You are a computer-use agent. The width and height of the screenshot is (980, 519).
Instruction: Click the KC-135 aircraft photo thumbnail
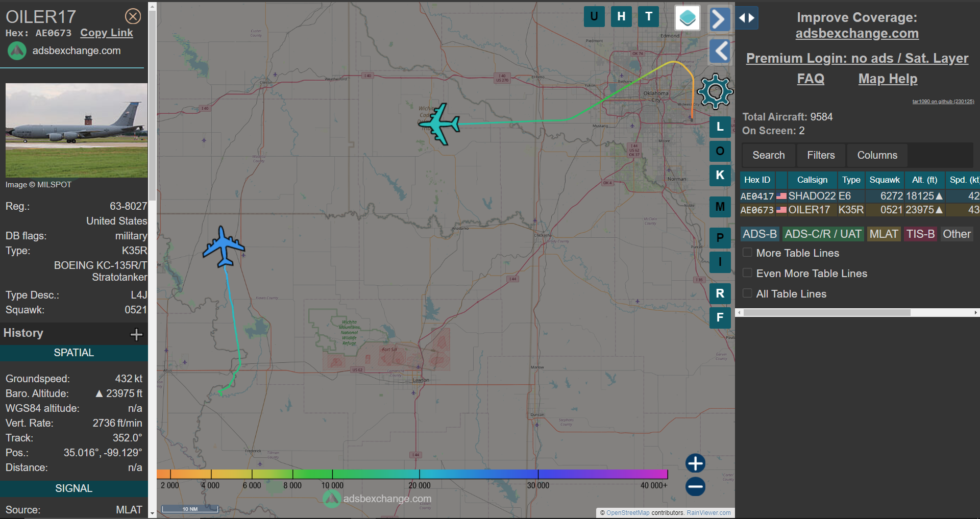click(x=77, y=131)
